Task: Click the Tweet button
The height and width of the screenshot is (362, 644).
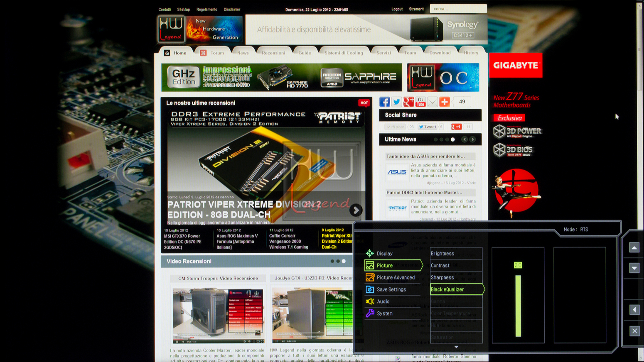Action: (x=428, y=127)
